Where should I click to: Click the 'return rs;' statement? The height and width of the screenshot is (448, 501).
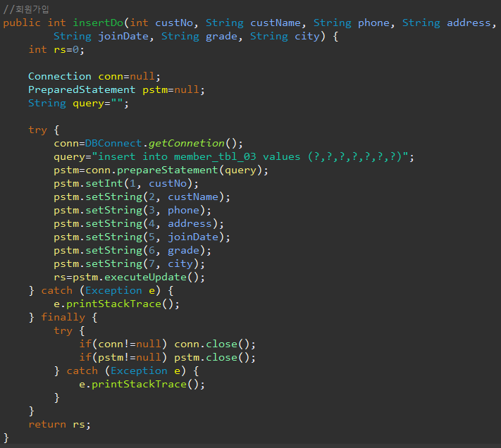click(59, 424)
